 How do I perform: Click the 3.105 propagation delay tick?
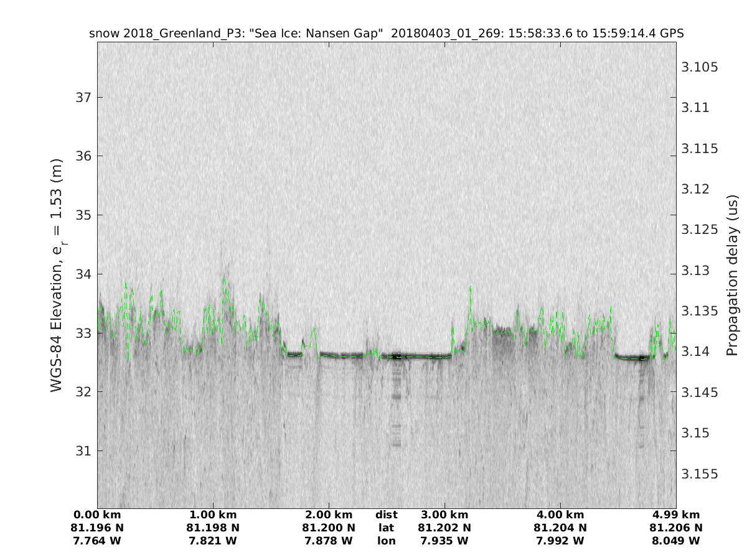(x=700, y=67)
